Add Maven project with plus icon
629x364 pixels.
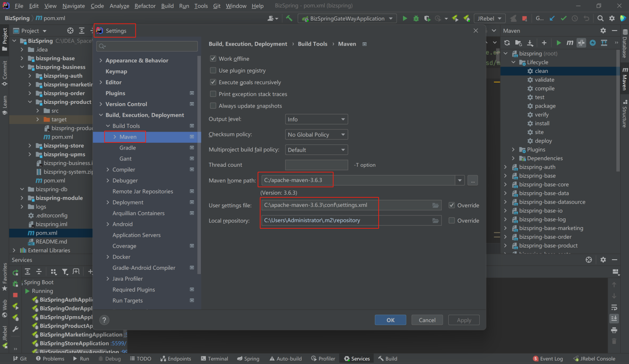[544, 43]
